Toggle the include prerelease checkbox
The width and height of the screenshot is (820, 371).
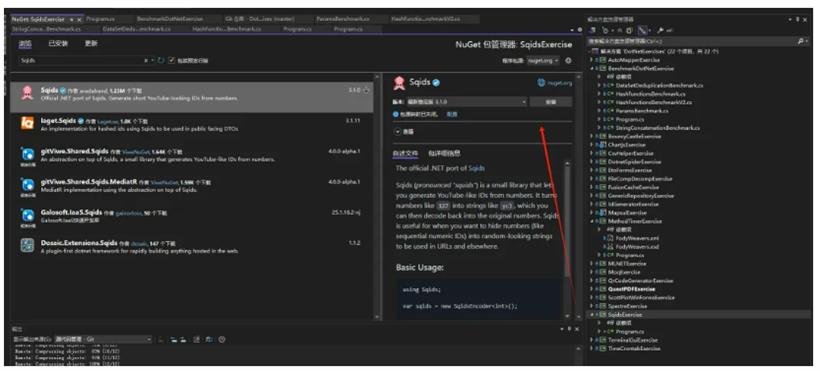point(171,60)
